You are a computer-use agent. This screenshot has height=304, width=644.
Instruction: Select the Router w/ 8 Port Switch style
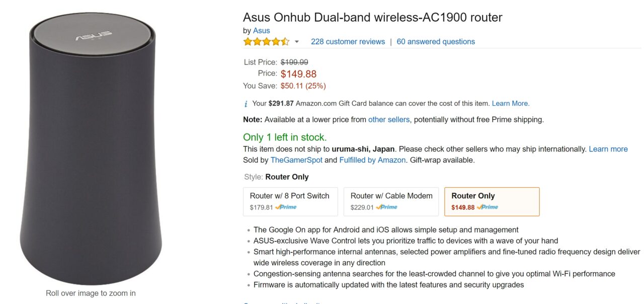click(x=290, y=201)
